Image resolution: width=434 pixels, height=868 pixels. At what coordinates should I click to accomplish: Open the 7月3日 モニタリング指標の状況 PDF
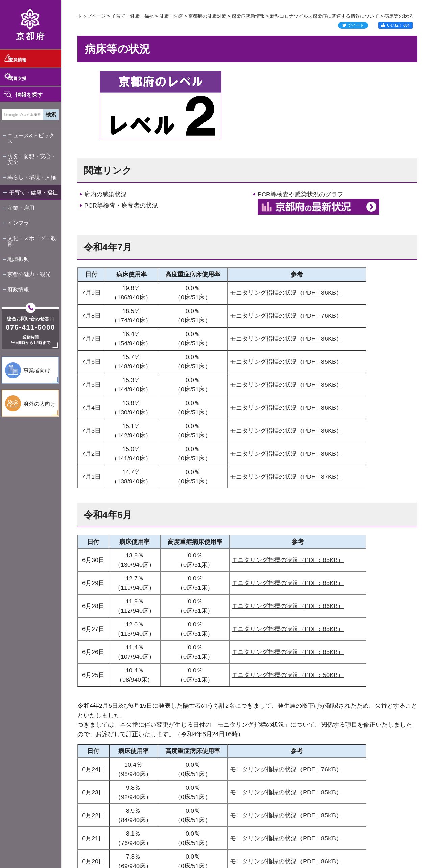click(x=286, y=431)
